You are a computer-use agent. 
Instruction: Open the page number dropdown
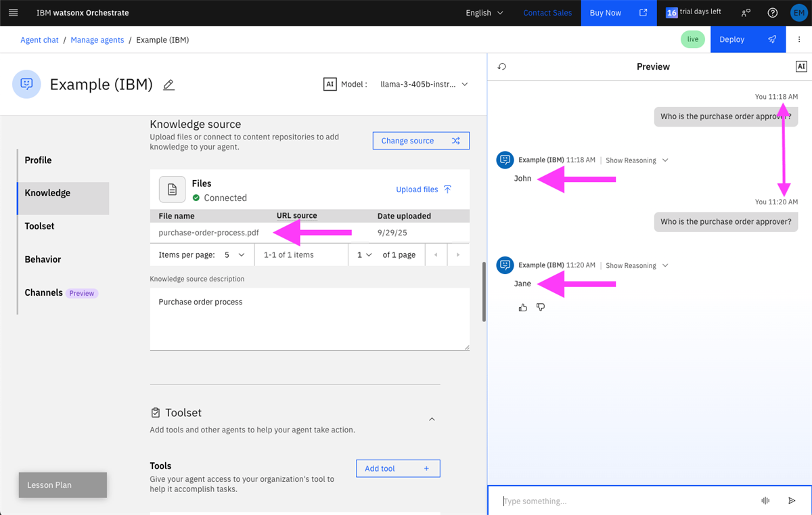(365, 255)
